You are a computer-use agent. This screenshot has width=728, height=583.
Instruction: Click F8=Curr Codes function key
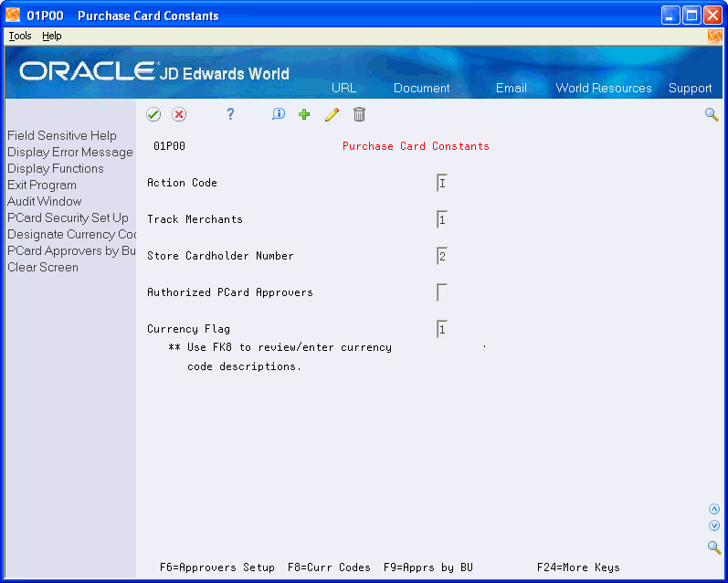coord(329,567)
